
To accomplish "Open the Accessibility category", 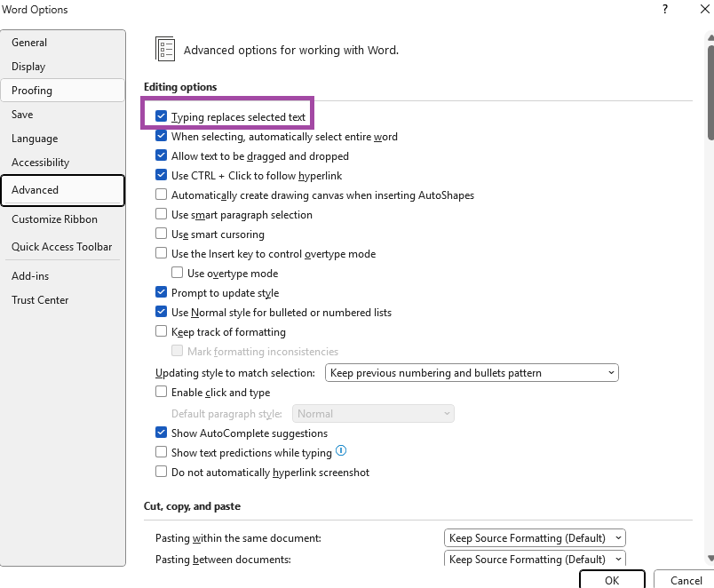I will (x=63, y=163).
